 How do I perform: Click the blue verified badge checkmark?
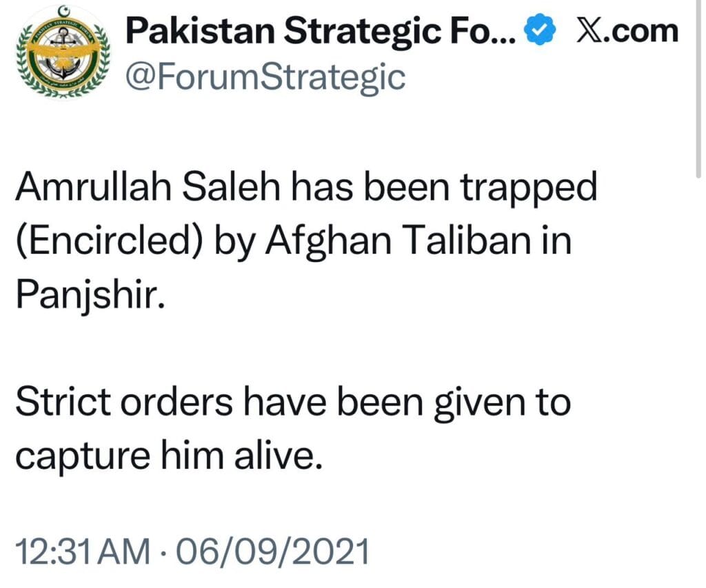pyautogui.click(x=538, y=29)
